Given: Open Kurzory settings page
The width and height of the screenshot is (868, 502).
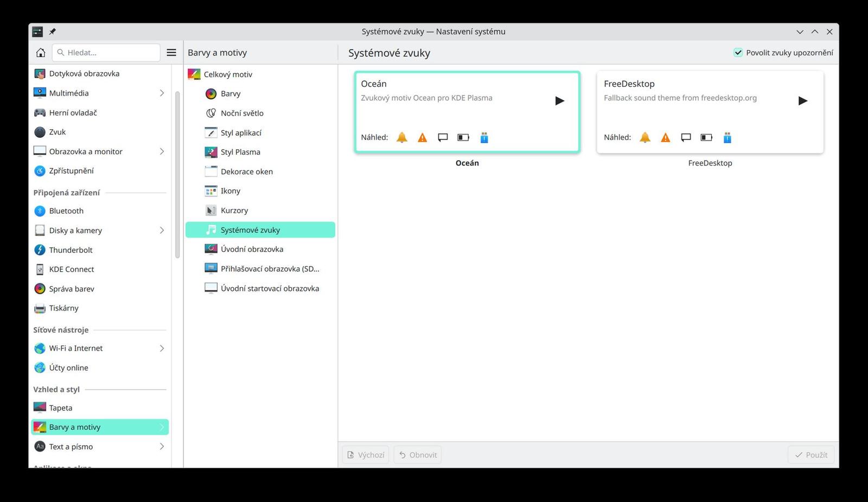Looking at the screenshot, I should [234, 210].
